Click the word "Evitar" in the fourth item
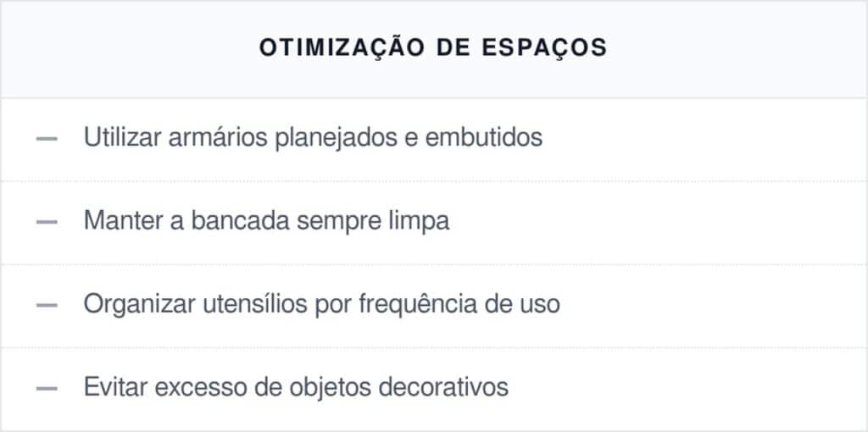868x432 pixels. click(x=108, y=387)
